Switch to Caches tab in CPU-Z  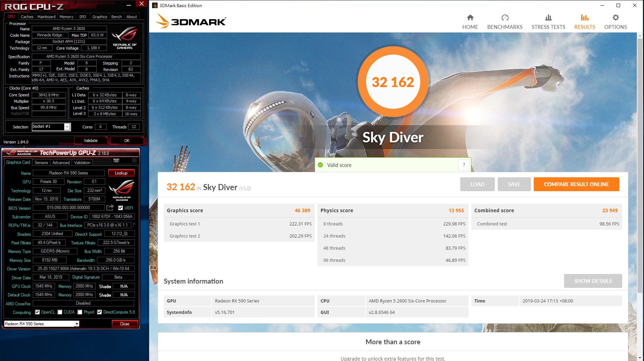click(27, 17)
